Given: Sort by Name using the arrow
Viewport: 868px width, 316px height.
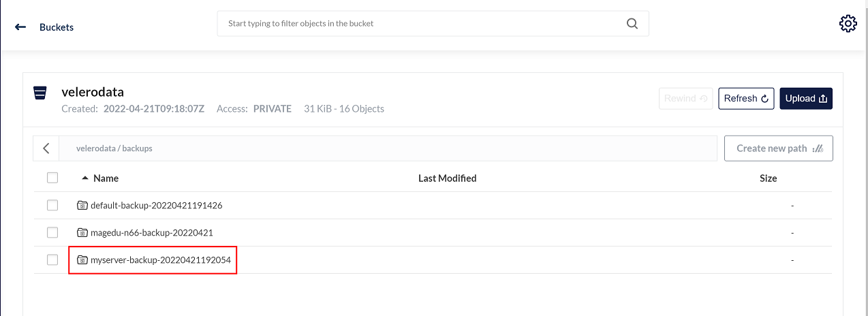Looking at the screenshot, I should click(85, 178).
